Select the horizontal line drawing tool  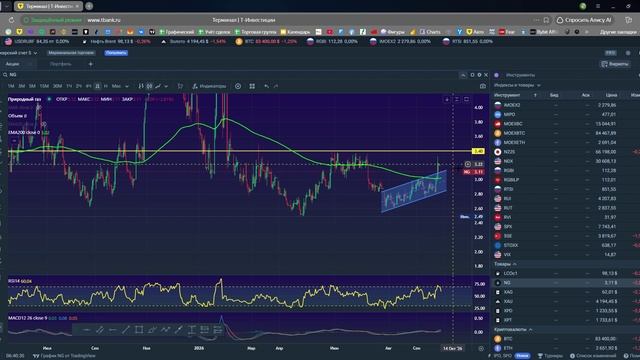click(x=87, y=329)
